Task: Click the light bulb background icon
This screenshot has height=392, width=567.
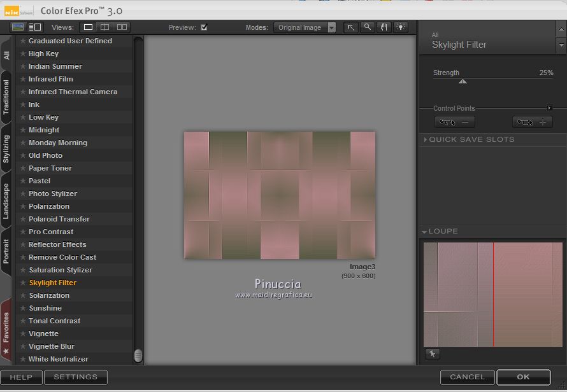Action: tap(400, 27)
